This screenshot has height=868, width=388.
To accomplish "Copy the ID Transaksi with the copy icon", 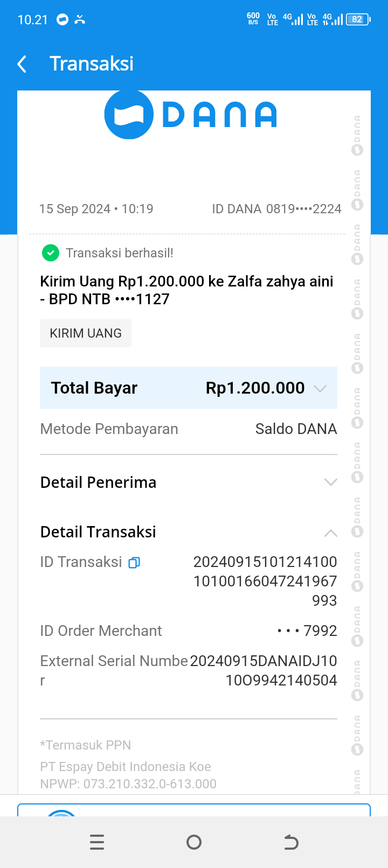I will point(134,563).
